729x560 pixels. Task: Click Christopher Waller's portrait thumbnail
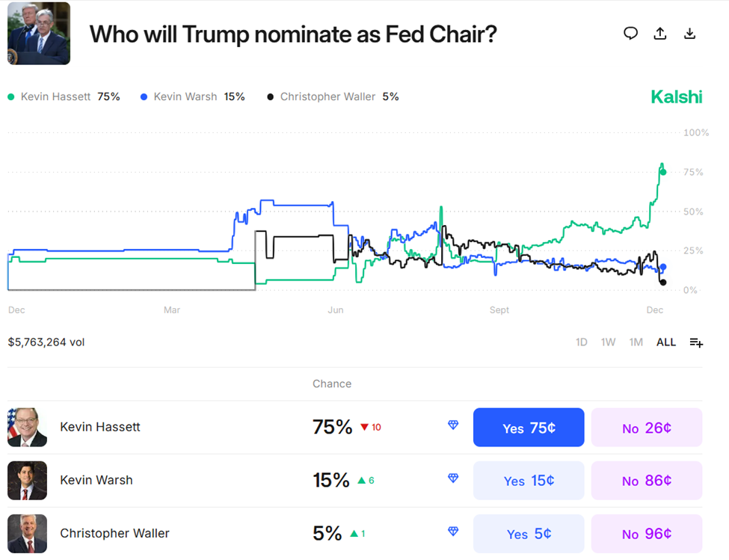(27, 534)
